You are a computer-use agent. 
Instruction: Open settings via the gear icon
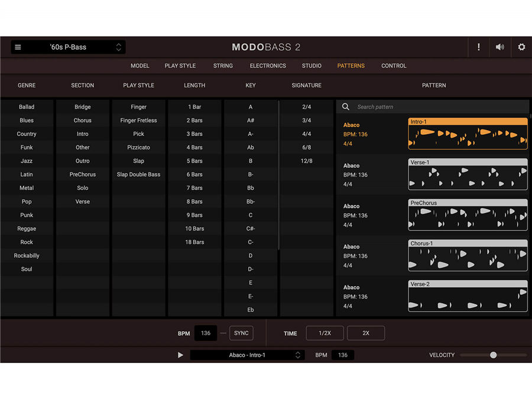coord(521,47)
